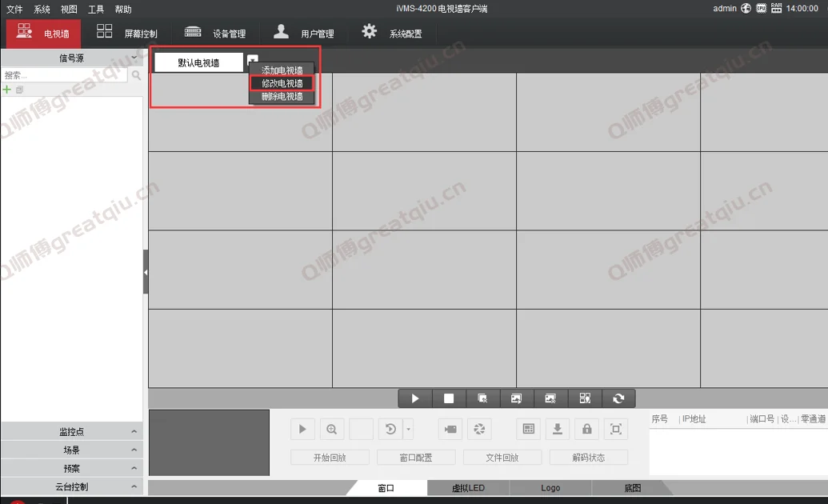Click the green plus icon under search

point(7,90)
